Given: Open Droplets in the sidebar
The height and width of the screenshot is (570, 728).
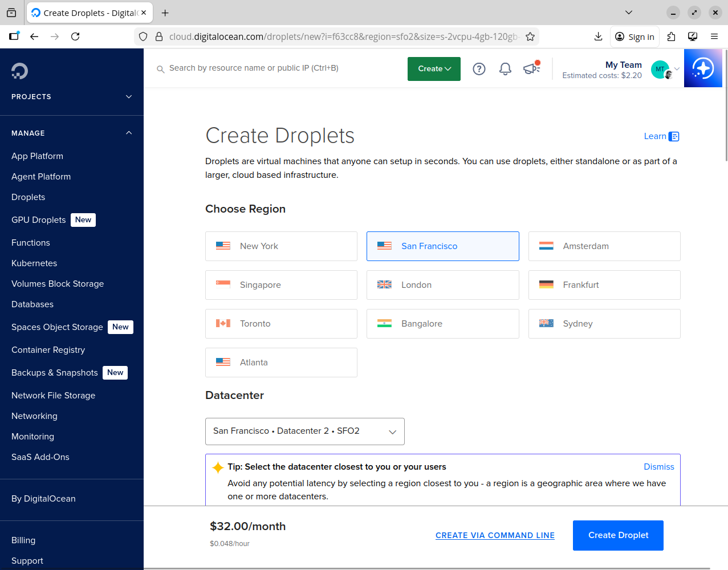Looking at the screenshot, I should pos(29,197).
